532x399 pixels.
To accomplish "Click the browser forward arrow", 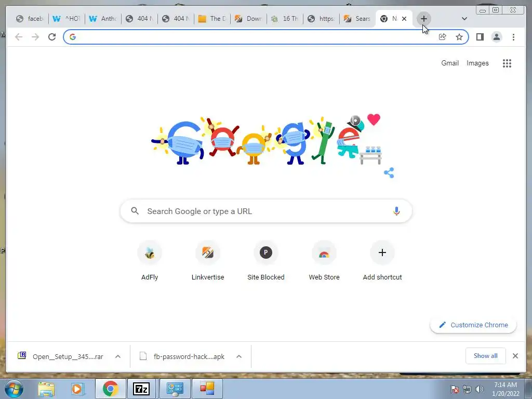I will (35, 37).
